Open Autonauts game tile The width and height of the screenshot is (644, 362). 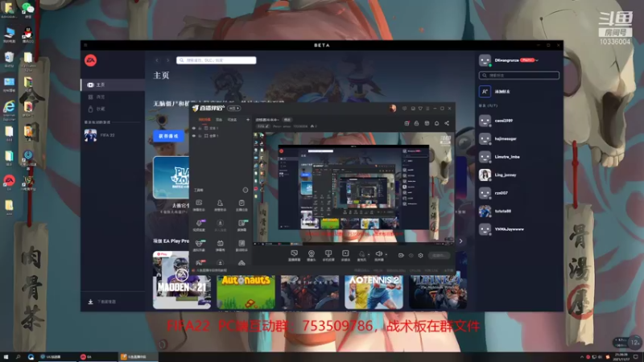[246, 292]
